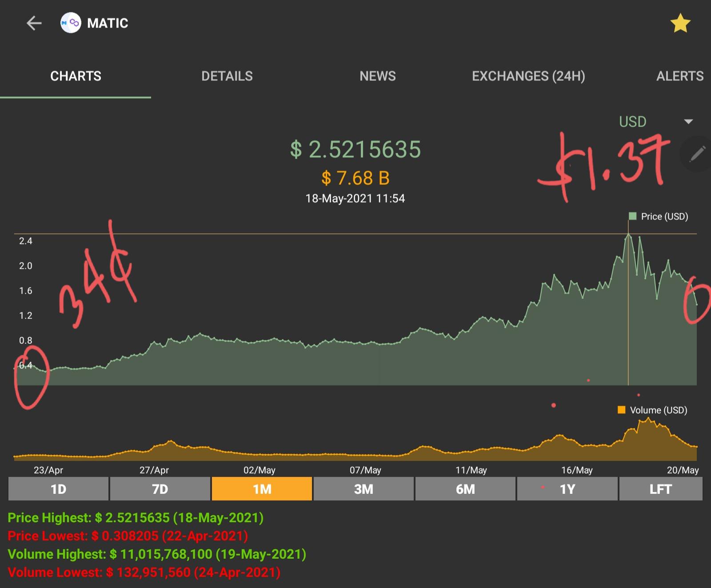Tap the back arrow icon
This screenshot has height=588, width=711.
pos(34,23)
